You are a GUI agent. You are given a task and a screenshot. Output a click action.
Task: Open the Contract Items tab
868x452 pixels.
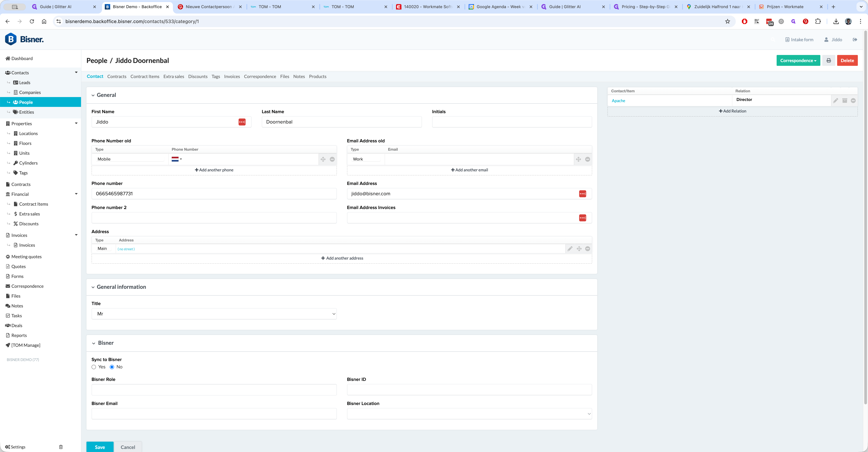[x=145, y=77]
